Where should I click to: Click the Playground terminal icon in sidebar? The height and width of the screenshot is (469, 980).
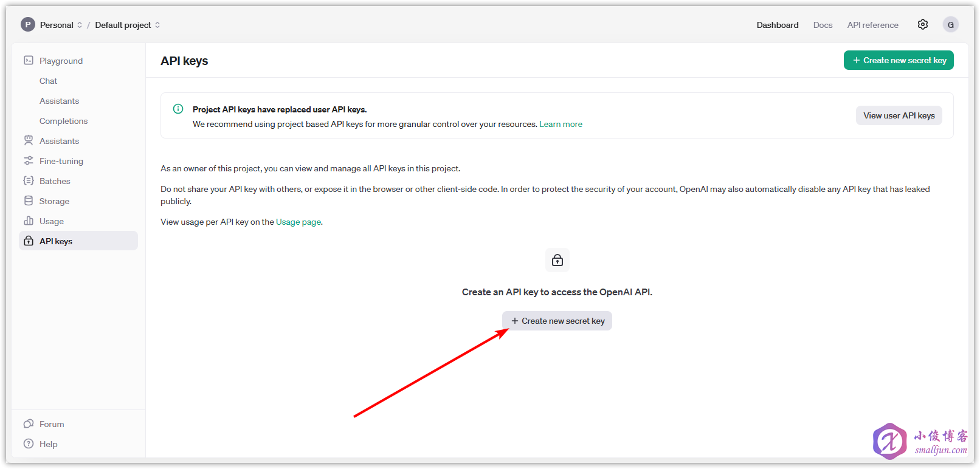pos(29,60)
